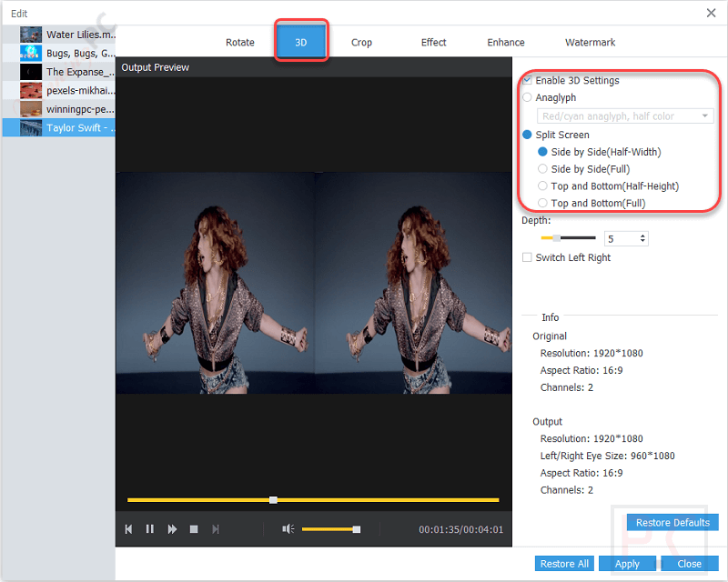Click the Restore All button
The image size is (728, 582).
point(564,564)
